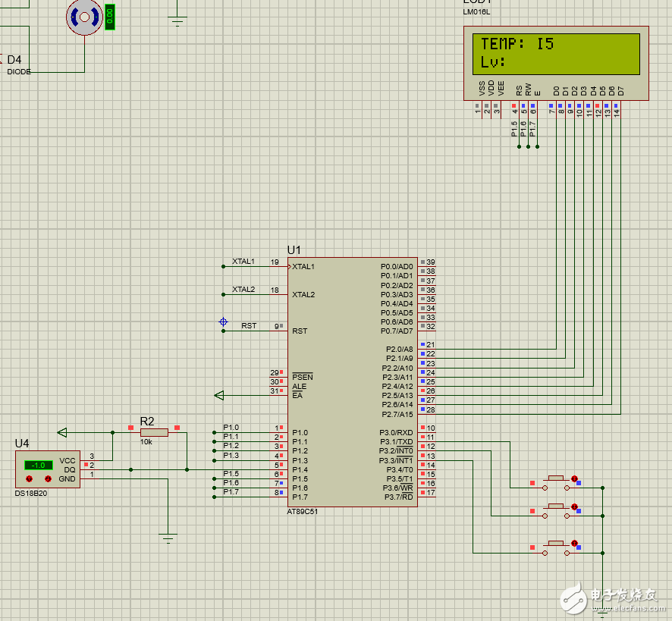Image resolution: width=672 pixels, height=621 pixels.
Task: Click the blue origin marker near RST
Action: click(223, 322)
